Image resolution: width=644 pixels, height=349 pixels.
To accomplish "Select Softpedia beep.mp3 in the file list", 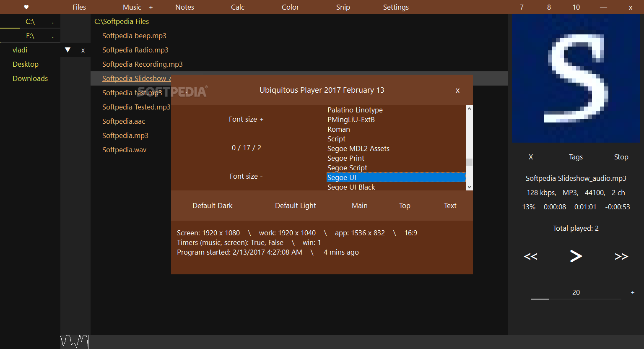I will pyautogui.click(x=134, y=36).
